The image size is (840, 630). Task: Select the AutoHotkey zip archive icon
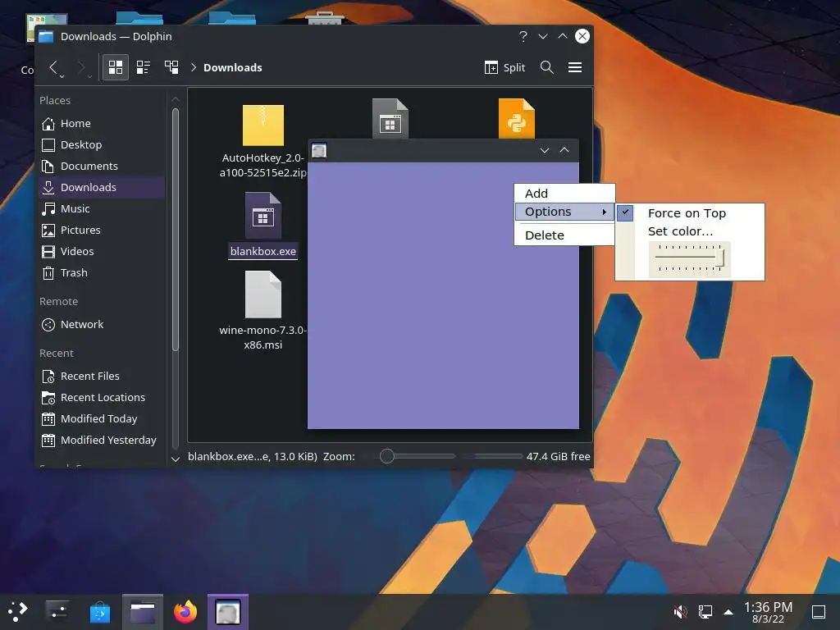click(263, 125)
